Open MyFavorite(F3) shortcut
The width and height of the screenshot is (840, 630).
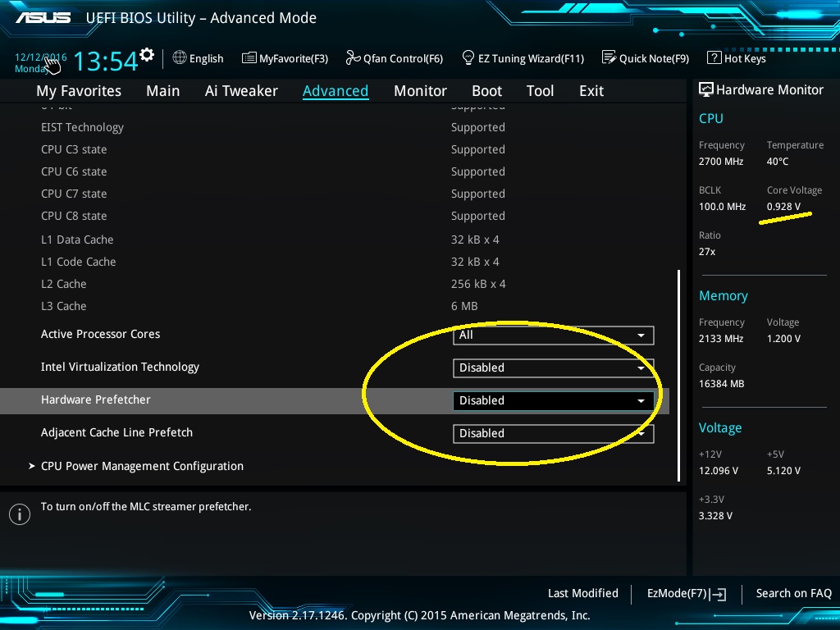[285, 58]
